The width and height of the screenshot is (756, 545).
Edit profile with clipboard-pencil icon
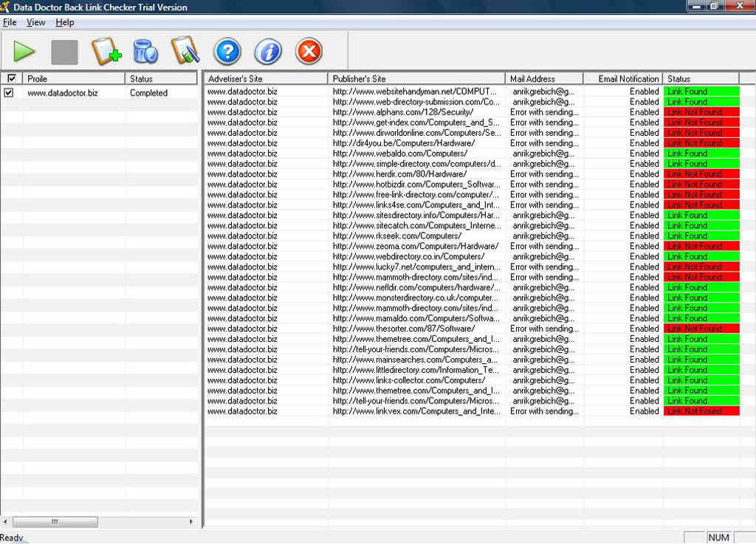coord(185,50)
